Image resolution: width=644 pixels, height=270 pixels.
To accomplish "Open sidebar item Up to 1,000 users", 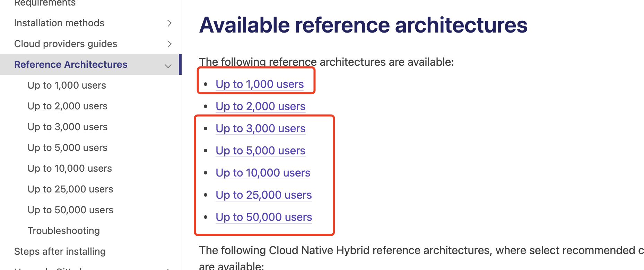I will point(67,85).
